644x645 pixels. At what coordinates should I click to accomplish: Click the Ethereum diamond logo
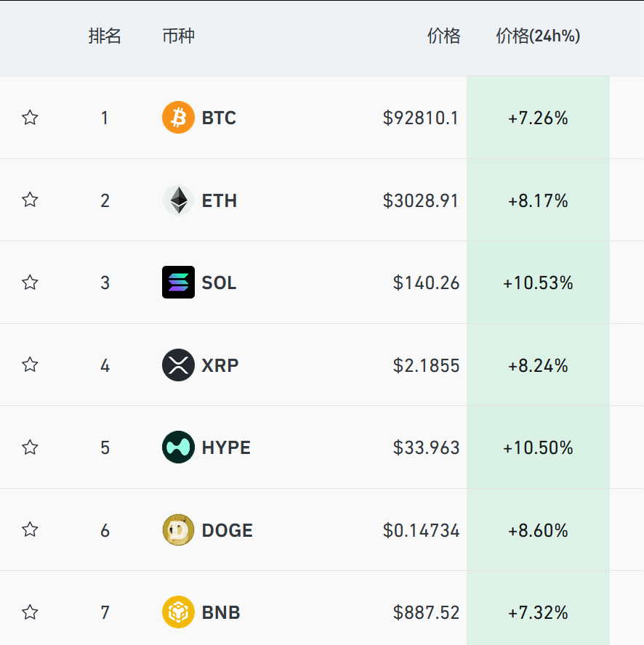point(178,200)
